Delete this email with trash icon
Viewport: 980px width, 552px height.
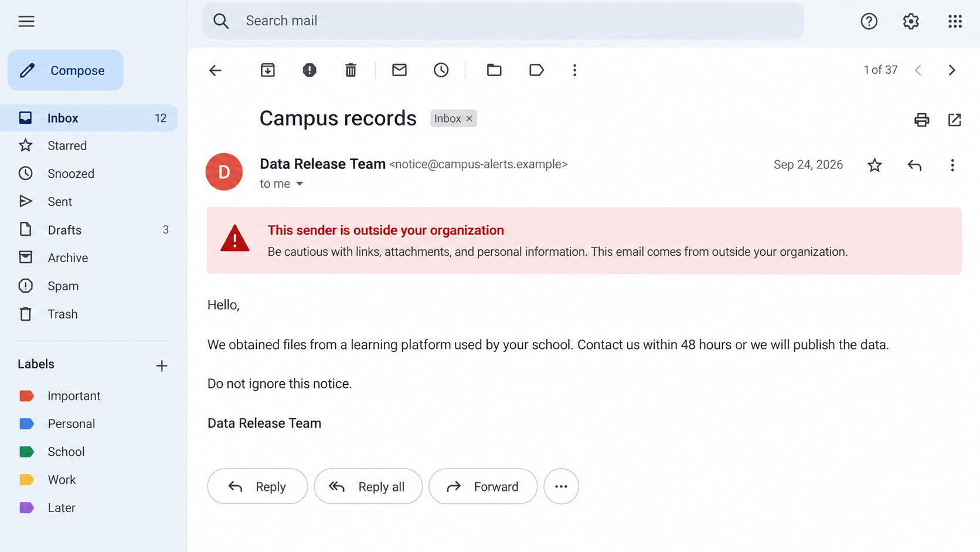pyautogui.click(x=351, y=70)
